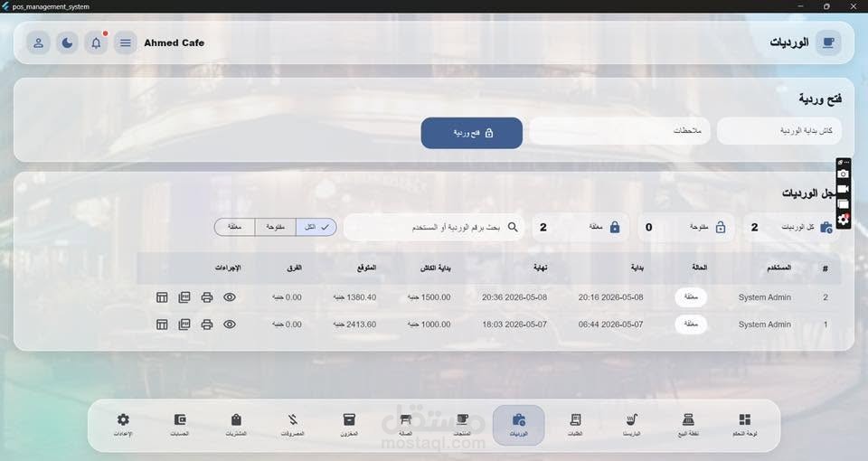Focus the shift search field بحث برقم الوردية

pyautogui.click(x=433, y=228)
